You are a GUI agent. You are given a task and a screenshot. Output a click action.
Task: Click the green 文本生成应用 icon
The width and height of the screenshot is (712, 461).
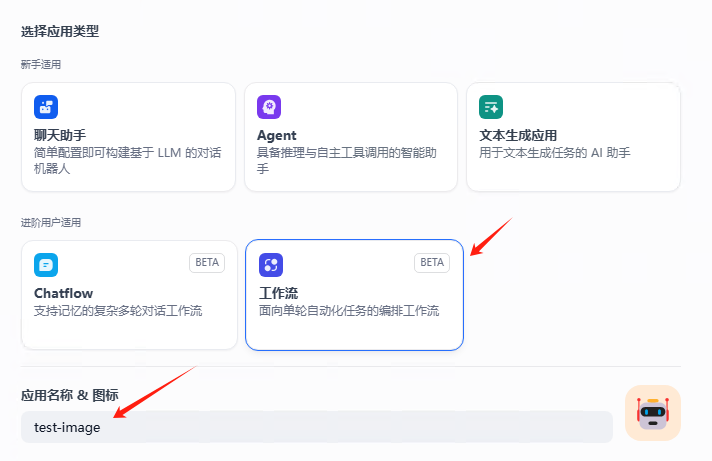[490, 107]
